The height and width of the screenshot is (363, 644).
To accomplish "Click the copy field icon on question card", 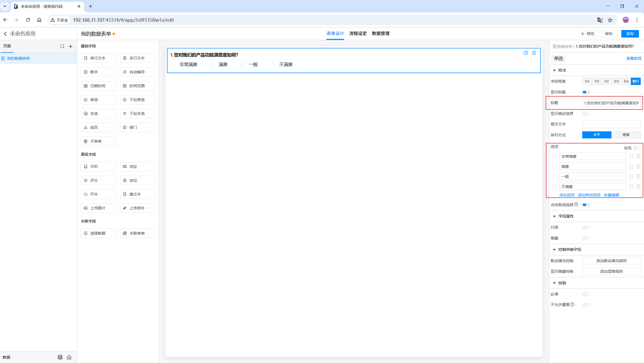I will [525, 53].
